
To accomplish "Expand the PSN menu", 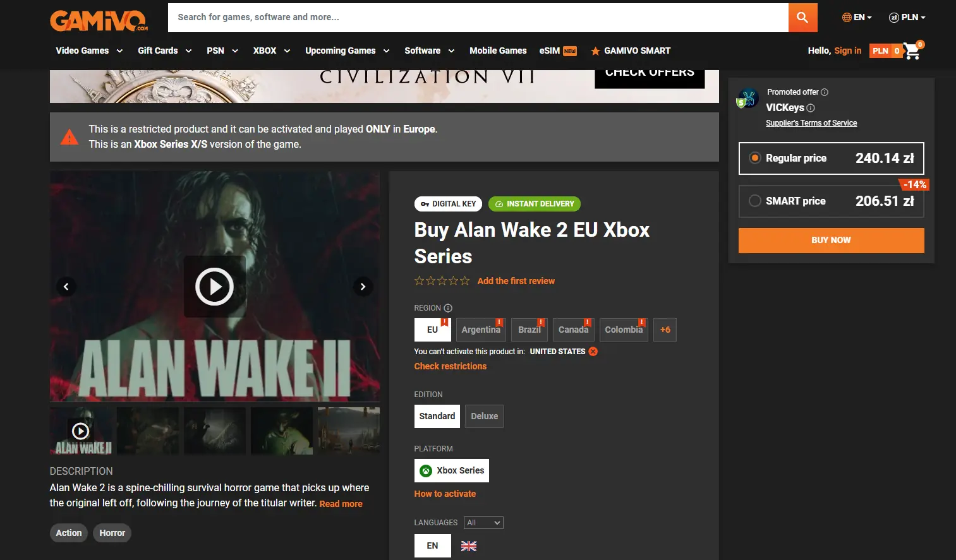I will (x=222, y=51).
